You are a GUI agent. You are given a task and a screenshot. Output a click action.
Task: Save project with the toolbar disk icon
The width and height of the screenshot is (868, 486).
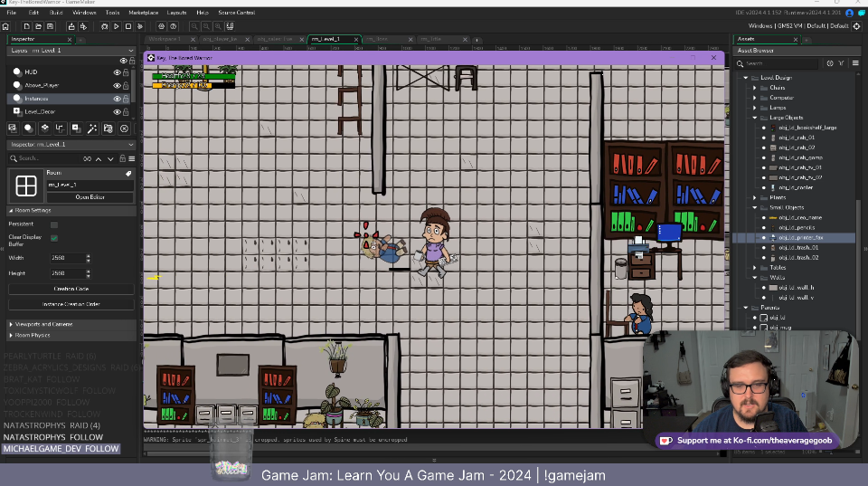(x=51, y=26)
